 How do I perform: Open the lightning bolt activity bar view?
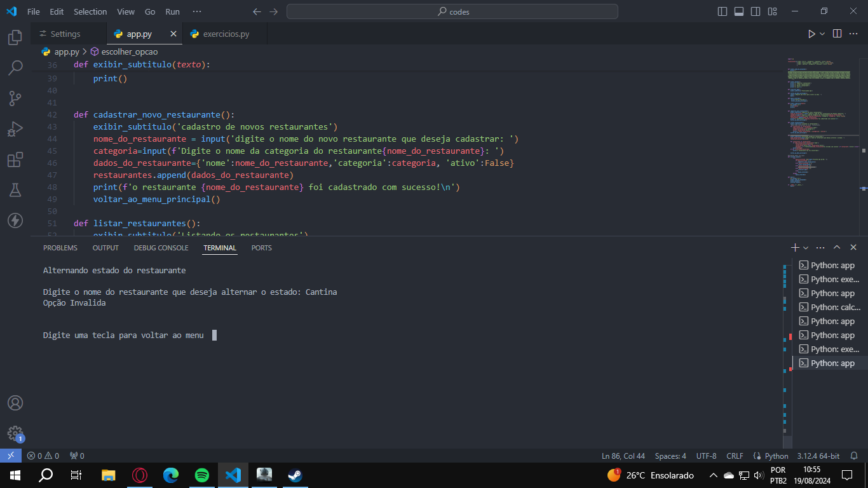click(x=15, y=220)
